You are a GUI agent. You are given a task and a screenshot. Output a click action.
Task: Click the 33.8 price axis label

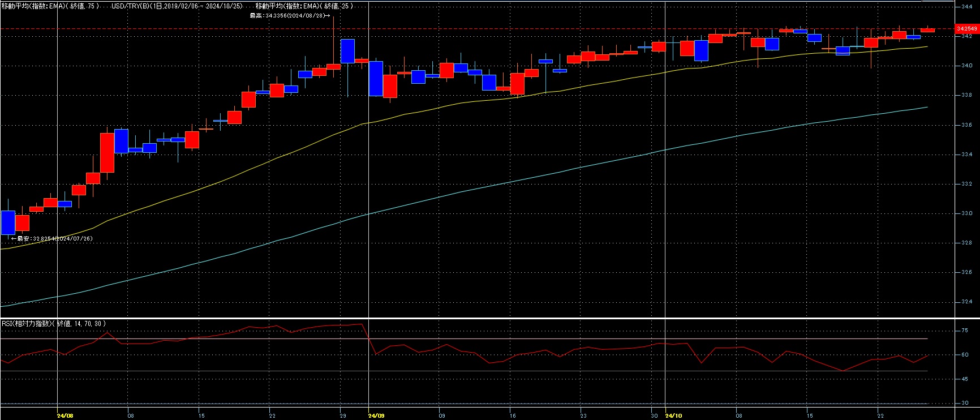[967, 95]
